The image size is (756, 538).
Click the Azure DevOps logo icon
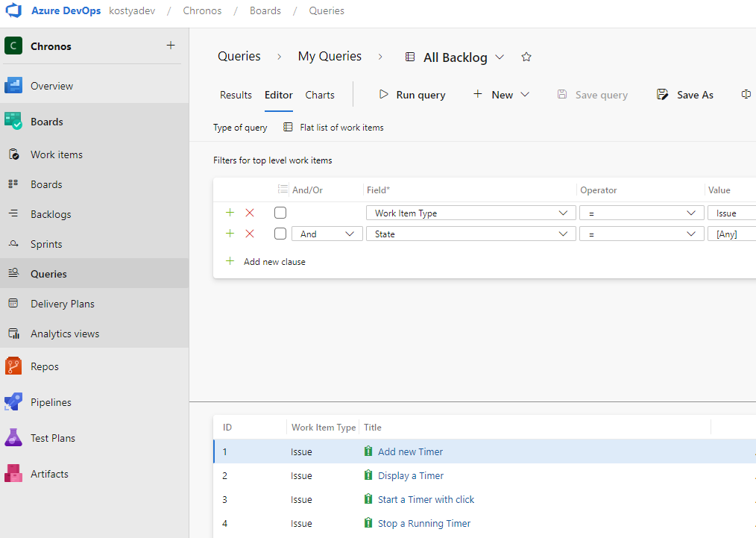[x=13, y=10]
